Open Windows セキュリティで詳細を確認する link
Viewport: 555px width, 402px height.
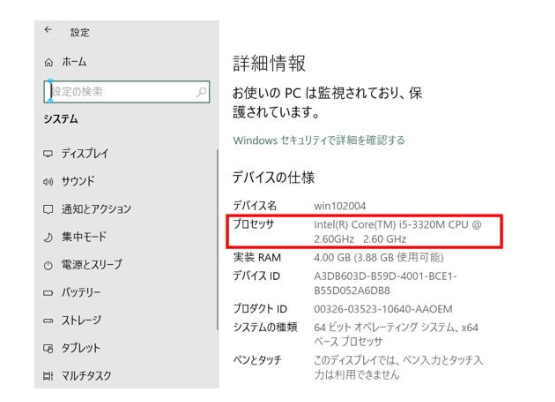pos(319,140)
